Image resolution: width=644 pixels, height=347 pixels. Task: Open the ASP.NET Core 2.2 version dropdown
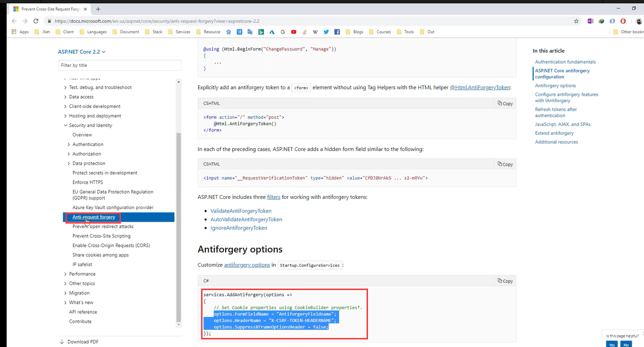(x=82, y=52)
